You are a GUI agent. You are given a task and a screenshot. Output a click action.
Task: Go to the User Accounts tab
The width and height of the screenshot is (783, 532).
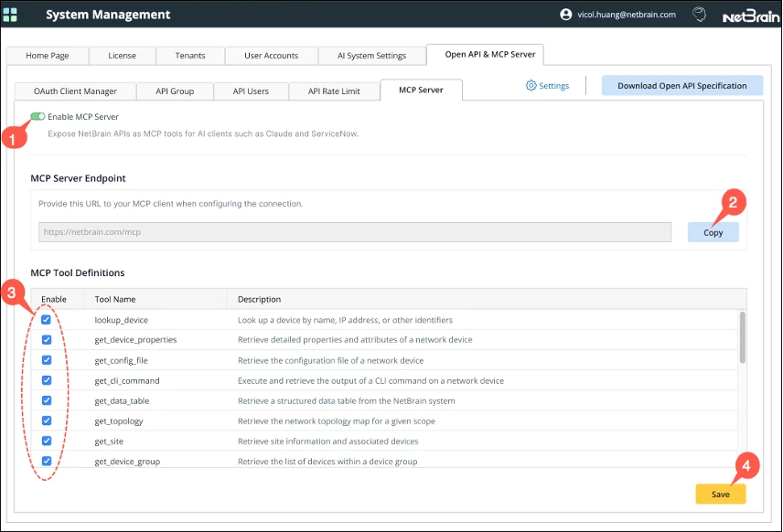tap(271, 56)
